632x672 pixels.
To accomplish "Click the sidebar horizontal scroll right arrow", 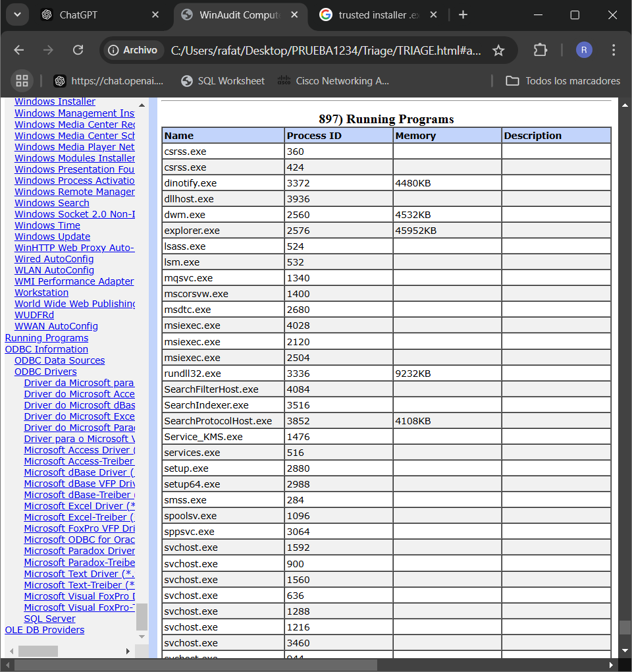I will click(128, 651).
